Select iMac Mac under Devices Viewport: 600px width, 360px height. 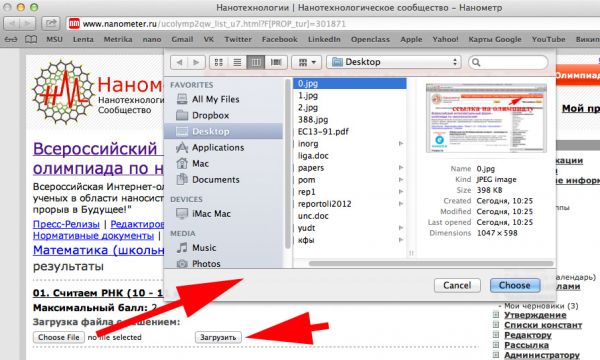click(224, 213)
